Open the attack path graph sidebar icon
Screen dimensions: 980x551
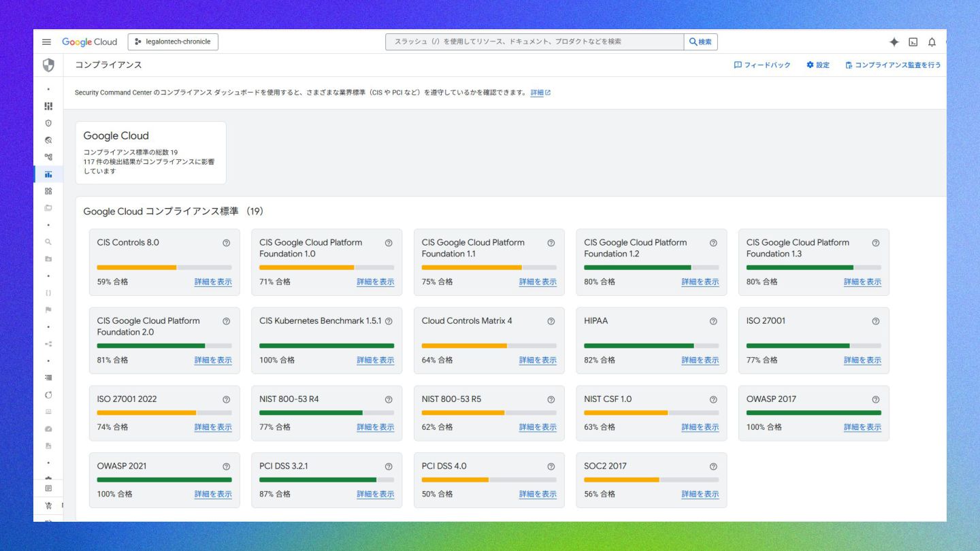[48, 157]
